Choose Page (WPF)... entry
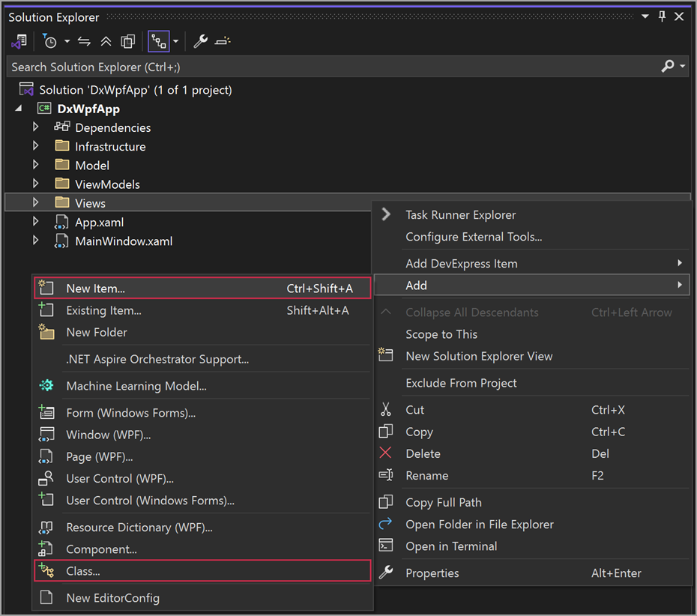This screenshot has width=697, height=616. (202, 456)
